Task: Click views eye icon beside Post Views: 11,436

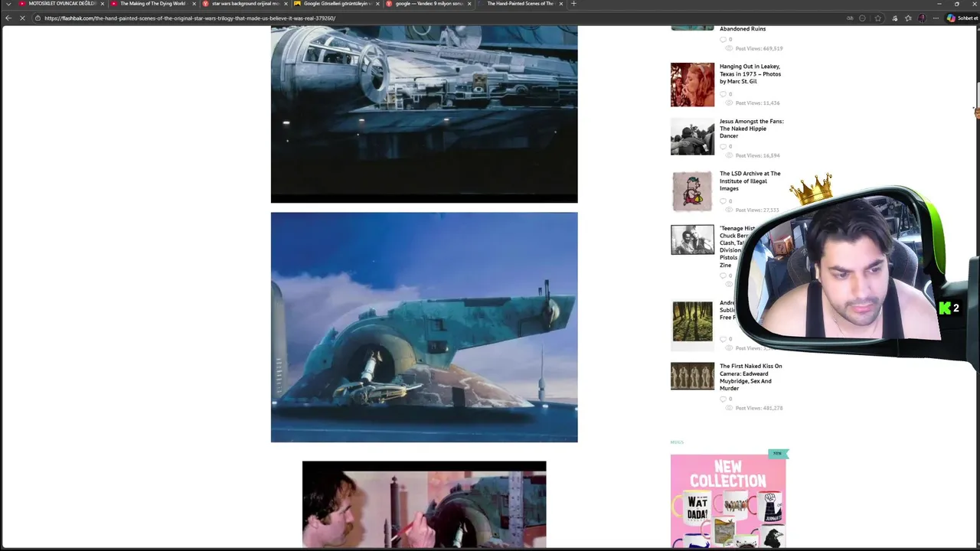Action: [729, 103]
